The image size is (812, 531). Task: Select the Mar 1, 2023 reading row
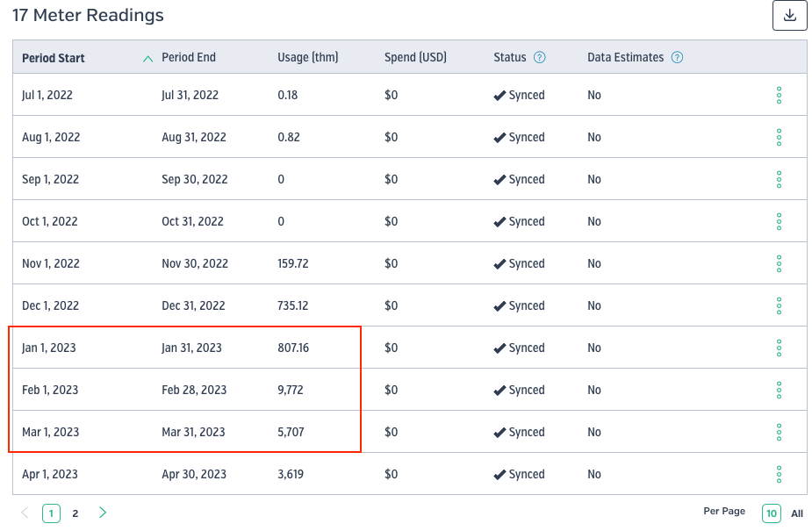pyautogui.click(x=410, y=432)
